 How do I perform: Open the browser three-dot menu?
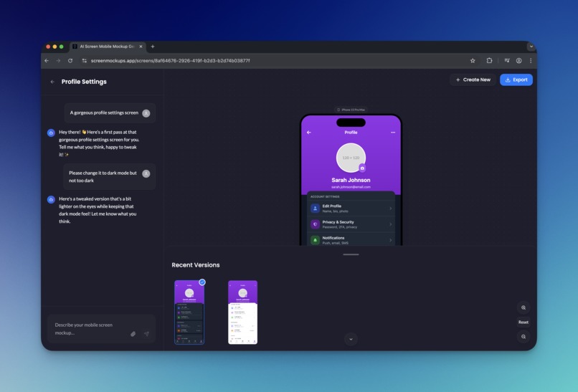[x=531, y=61]
